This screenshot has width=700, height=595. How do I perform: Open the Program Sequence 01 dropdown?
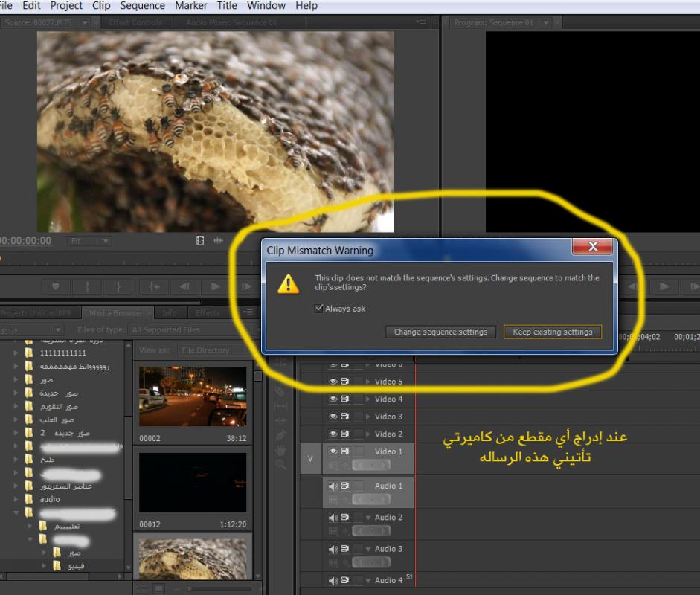[x=545, y=22]
